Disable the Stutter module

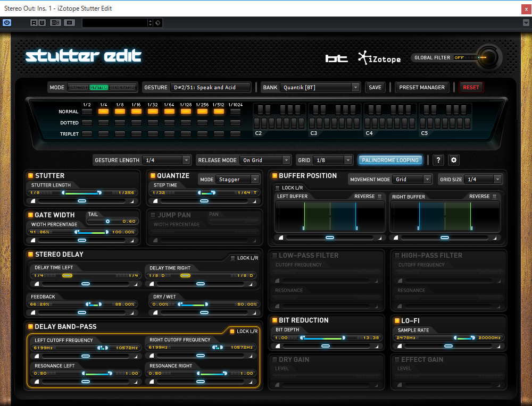click(x=30, y=175)
